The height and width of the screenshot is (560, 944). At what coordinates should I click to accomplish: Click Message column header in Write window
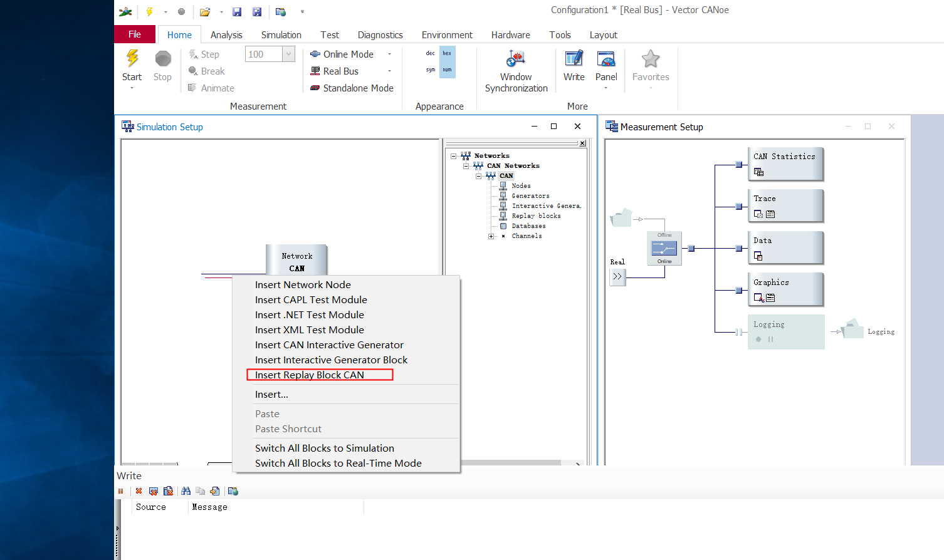point(210,507)
